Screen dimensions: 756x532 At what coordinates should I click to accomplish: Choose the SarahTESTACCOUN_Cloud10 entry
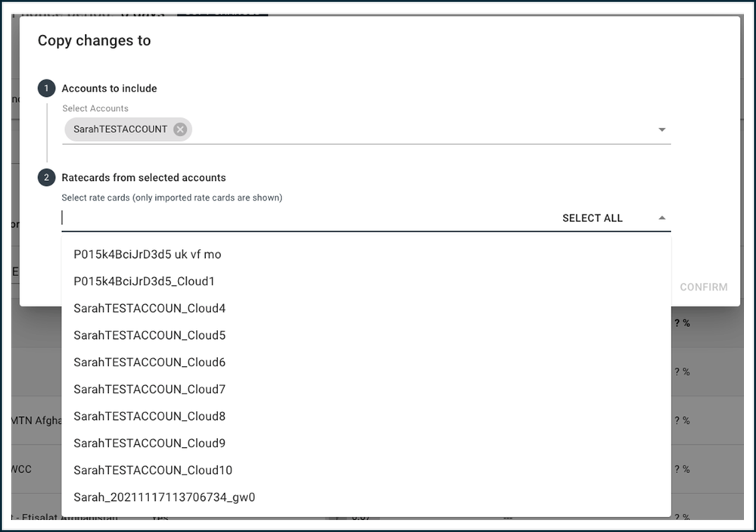[366, 470]
